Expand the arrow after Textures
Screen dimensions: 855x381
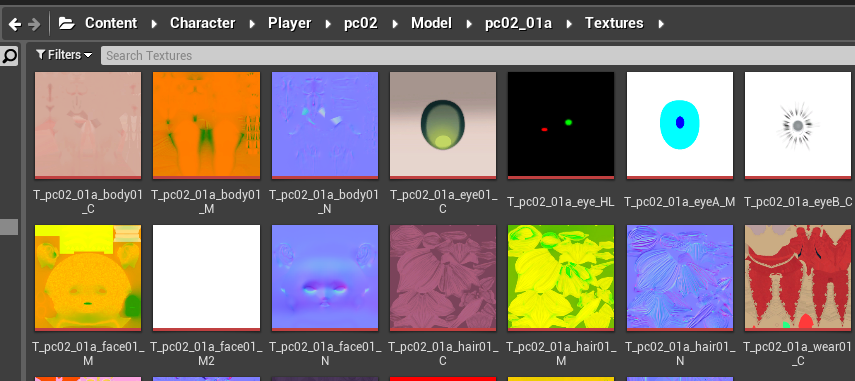661,24
